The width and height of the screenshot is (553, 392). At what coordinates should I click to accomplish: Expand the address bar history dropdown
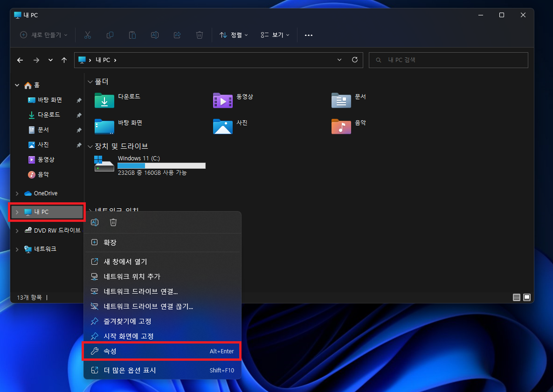339,60
